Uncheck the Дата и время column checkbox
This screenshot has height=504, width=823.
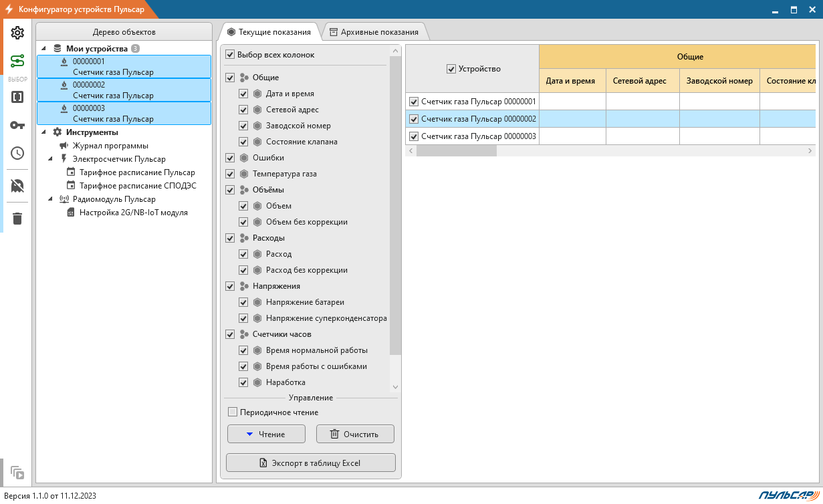(x=243, y=94)
